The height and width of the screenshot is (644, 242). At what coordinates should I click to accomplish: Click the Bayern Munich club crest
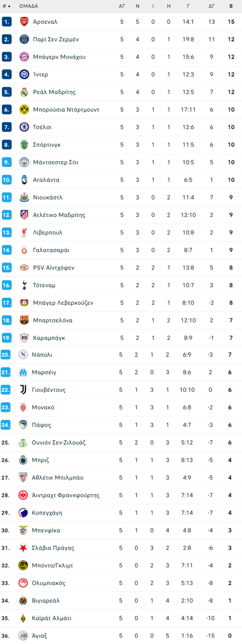[24, 57]
